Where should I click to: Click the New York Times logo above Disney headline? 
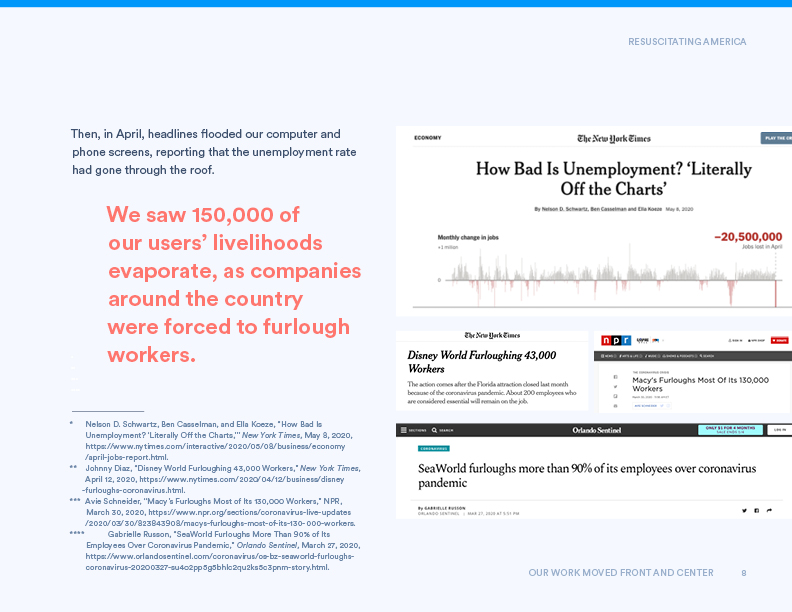click(492, 335)
